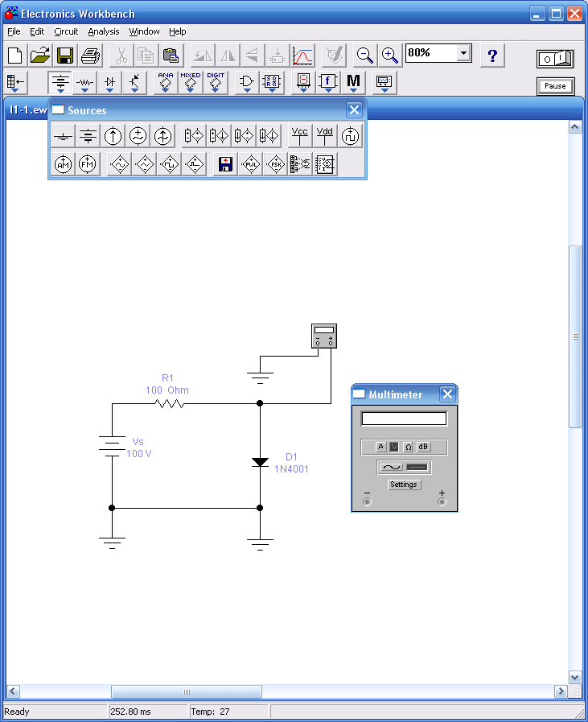
Task: Save the circuit with floppy icon
Action: tap(65, 56)
